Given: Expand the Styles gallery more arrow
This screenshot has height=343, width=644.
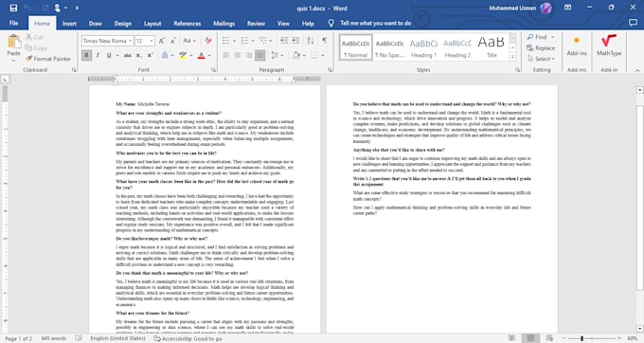Looking at the screenshot, I should (x=512, y=57).
